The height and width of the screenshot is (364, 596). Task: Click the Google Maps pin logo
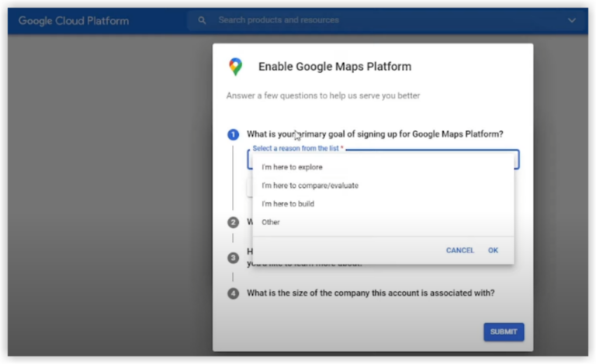pyautogui.click(x=235, y=67)
